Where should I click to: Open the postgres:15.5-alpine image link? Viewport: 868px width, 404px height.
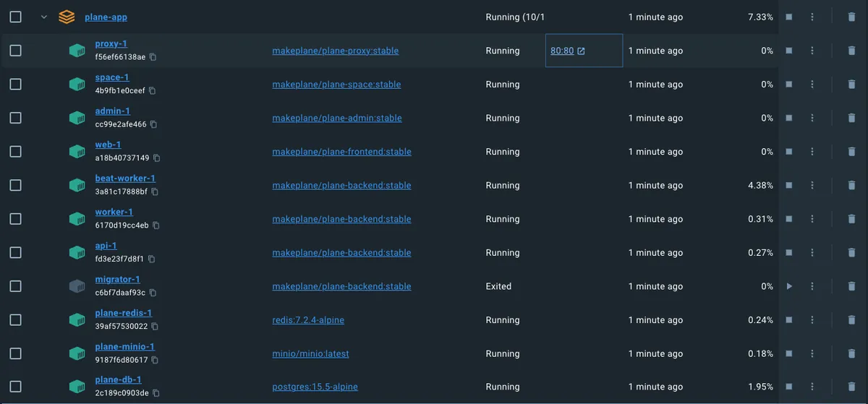[x=315, y=387]
